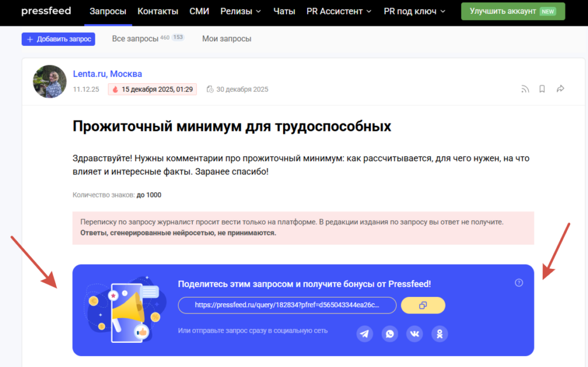The image size is (588, 367).
Task: Click the publication date 30 декабря 2025
Action: 242,90
